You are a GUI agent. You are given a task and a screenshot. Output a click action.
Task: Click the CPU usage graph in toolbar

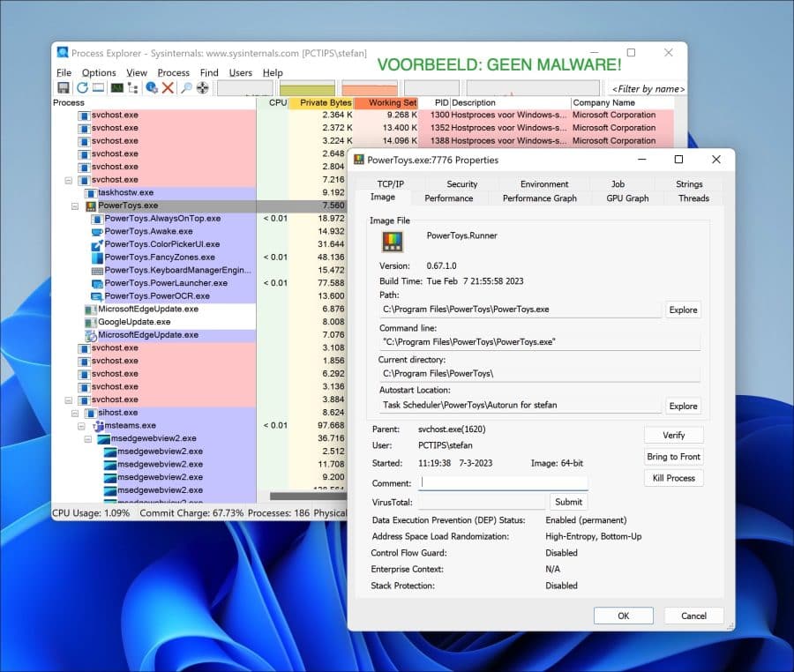(x=245, y=87)
